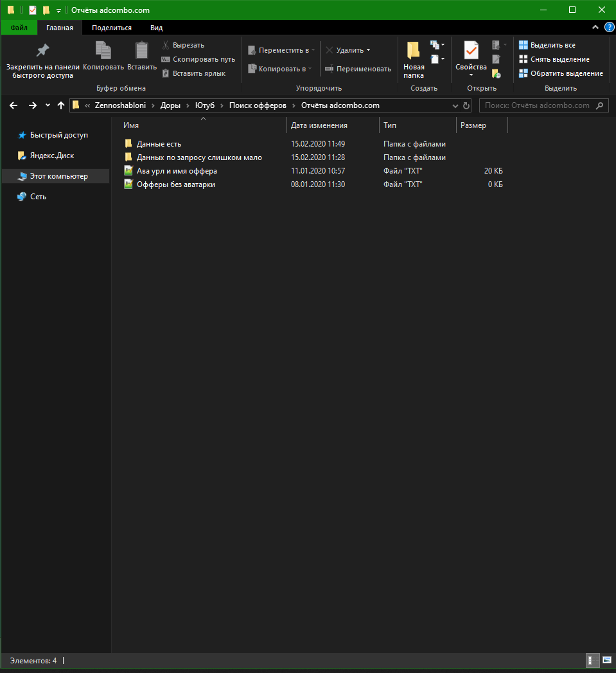
Task: Click the Переименовать rename icon
Action: [330, 69]
